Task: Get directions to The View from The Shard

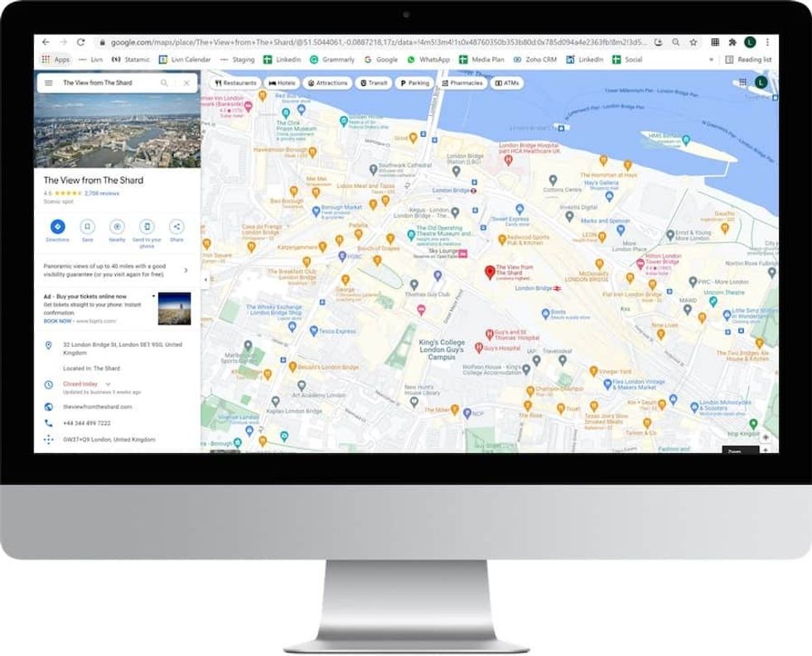Action: tap(59, 225)
